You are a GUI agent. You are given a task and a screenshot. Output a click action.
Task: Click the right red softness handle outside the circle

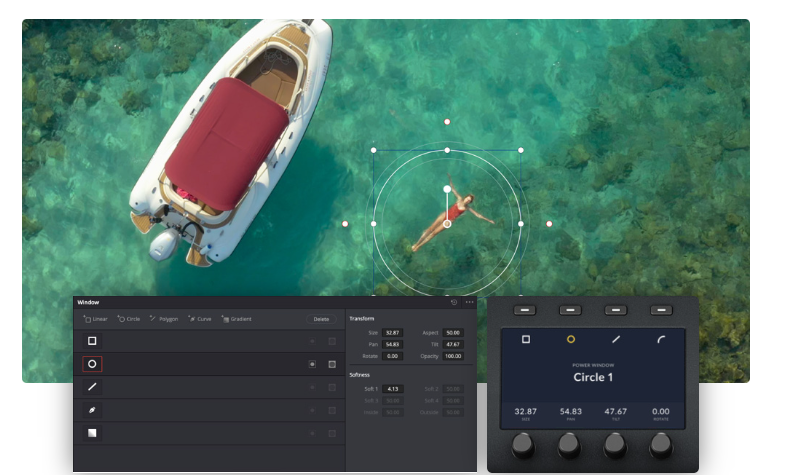(549, 224)
